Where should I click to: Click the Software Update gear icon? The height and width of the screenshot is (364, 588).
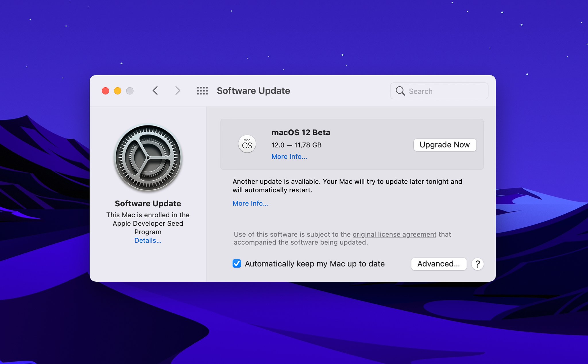148,158
